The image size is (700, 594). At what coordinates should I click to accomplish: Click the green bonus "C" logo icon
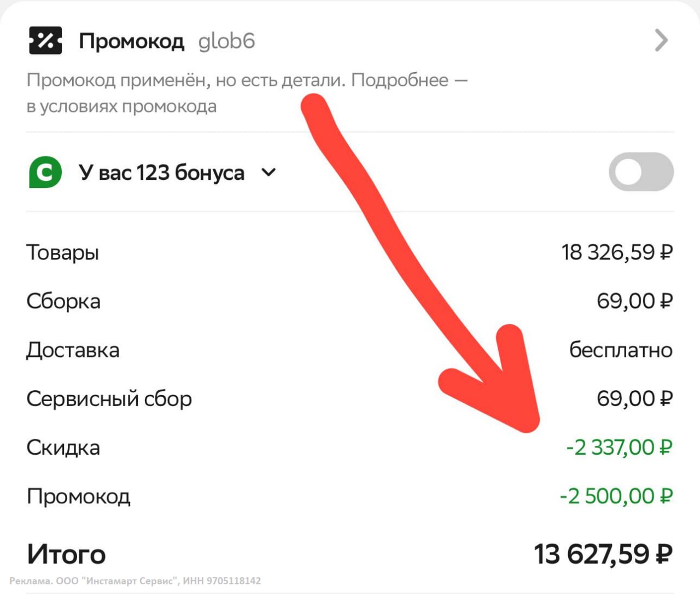(45, 173)
